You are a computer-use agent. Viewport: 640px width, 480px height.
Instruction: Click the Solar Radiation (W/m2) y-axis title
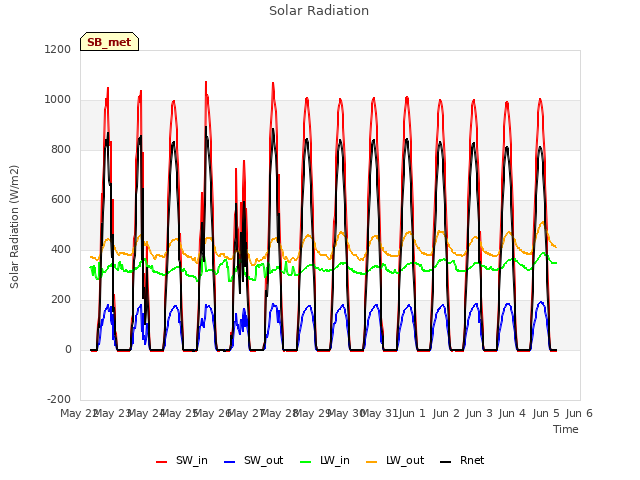(14, 227)
